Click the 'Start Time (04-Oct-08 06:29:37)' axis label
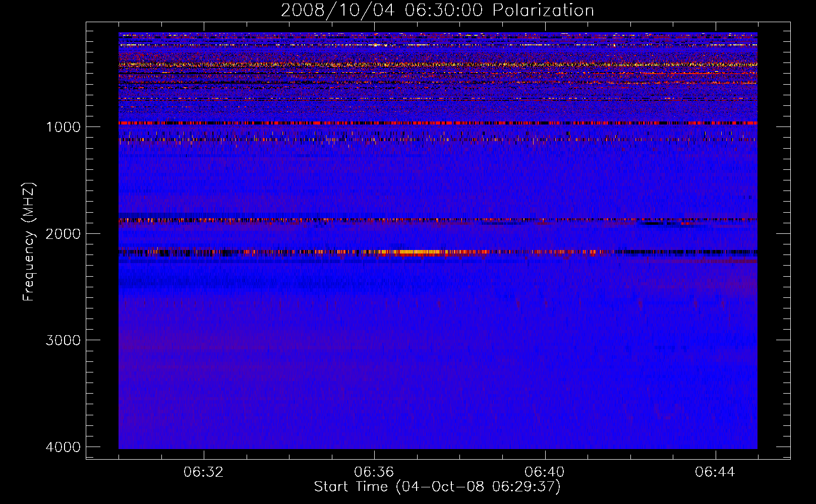Screen dimensions: 816x504 (437, 487)
